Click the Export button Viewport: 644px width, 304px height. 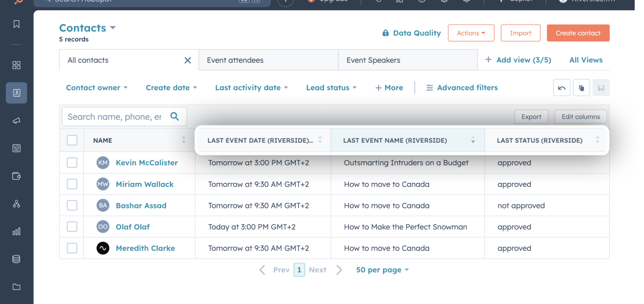pos(531,117)
